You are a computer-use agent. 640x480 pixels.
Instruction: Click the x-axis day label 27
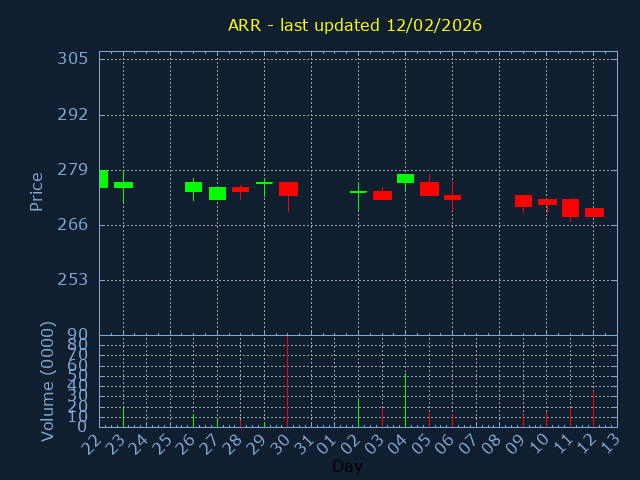click(x=209, y=443)
